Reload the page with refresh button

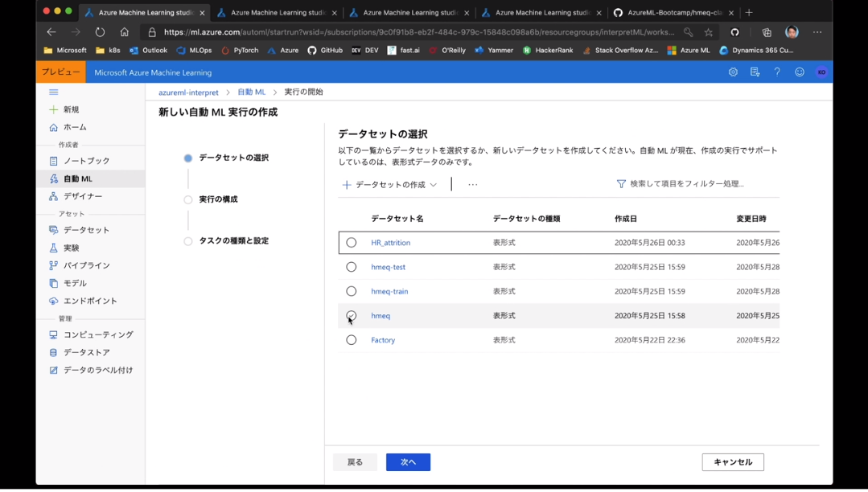click(100, 32)
